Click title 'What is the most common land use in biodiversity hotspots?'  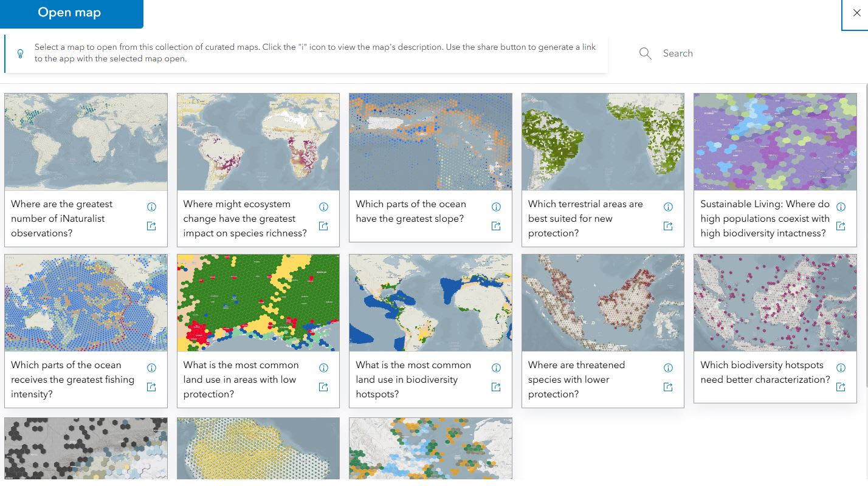pyautogui.click(x=413, y=380)
